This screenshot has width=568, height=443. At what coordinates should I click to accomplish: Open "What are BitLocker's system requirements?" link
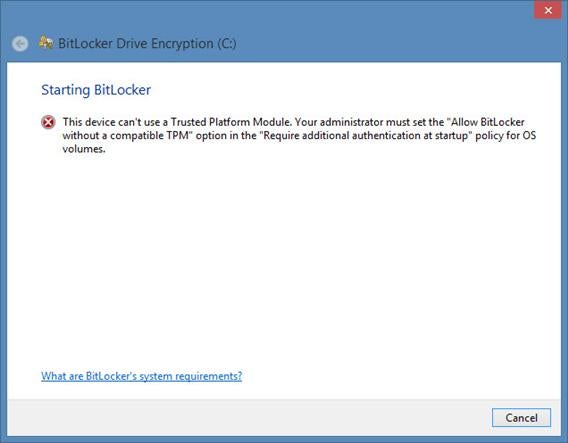coord(141,376)
